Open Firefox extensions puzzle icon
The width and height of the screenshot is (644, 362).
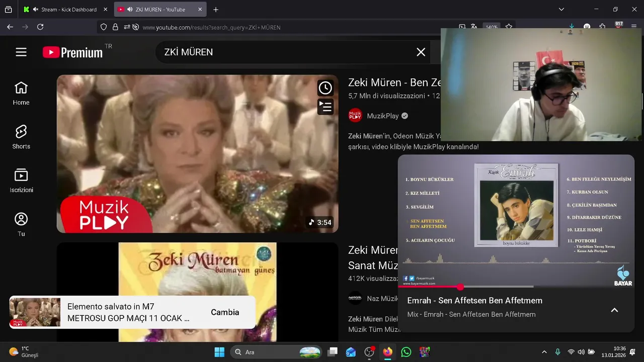(602, 27)
